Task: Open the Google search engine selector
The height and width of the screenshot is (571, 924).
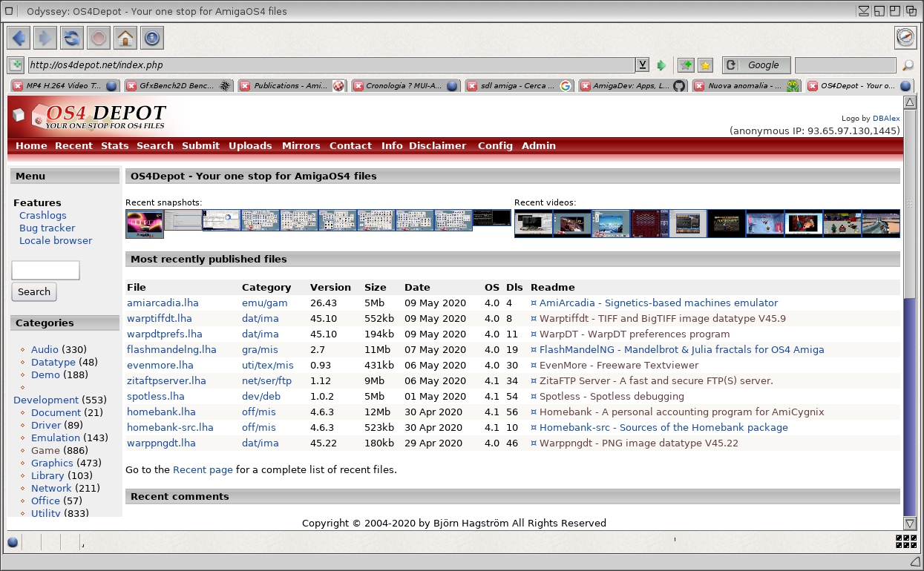Action: coord(756,65)
